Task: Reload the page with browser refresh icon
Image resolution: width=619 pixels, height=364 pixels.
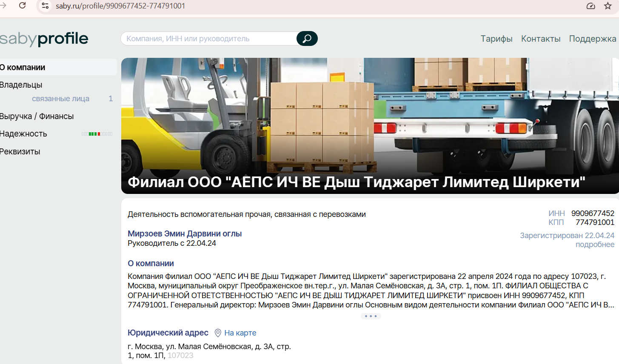Action: click(23, 6)
